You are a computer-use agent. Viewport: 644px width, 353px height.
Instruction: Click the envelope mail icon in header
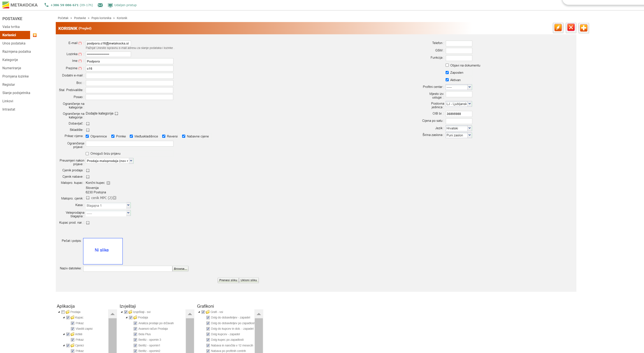point(100,5)
